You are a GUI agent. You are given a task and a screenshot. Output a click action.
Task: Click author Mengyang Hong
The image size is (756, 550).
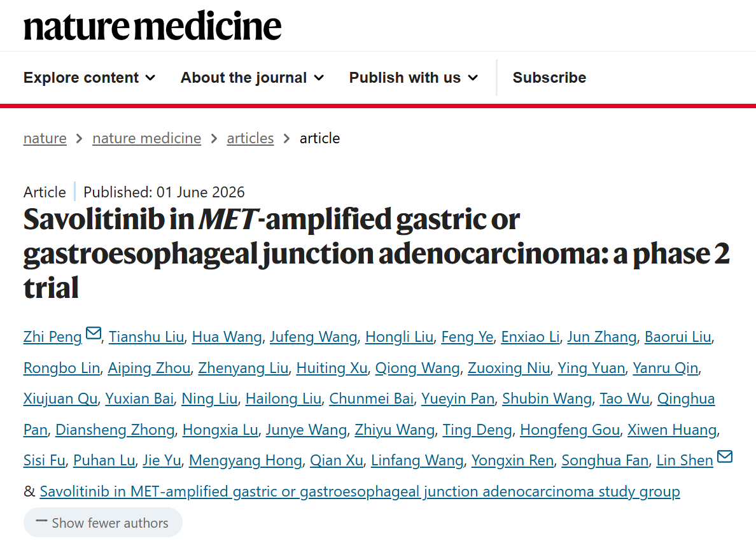246,461
